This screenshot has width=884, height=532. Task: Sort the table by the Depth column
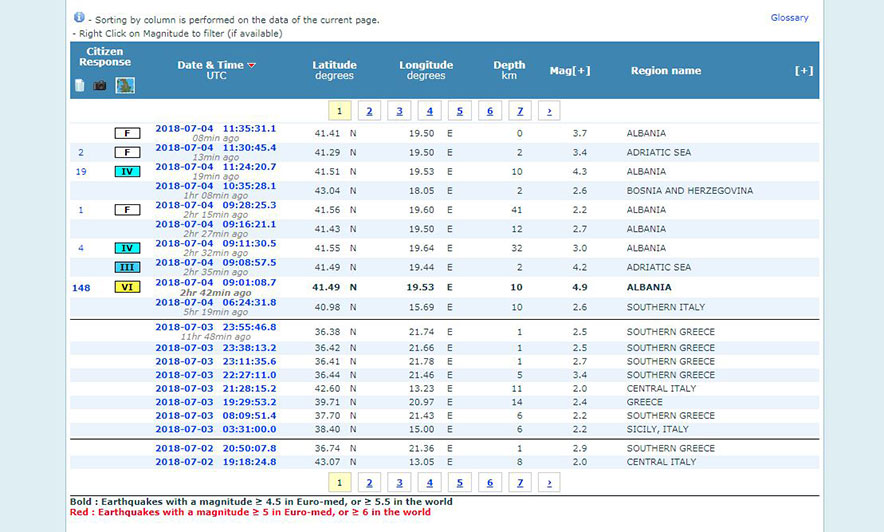click(x=509, y=66)
